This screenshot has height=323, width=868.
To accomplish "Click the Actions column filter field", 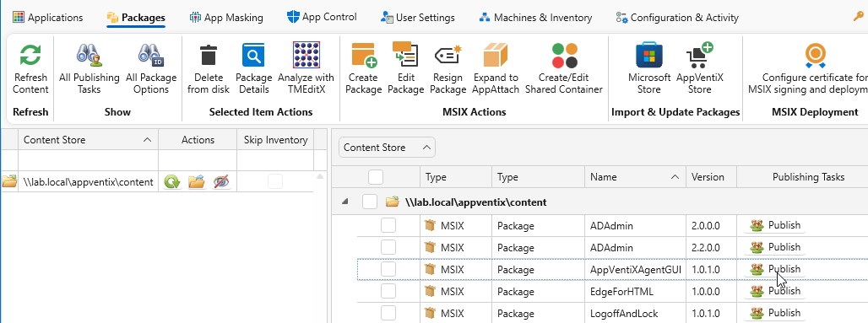I will [198, 160].
